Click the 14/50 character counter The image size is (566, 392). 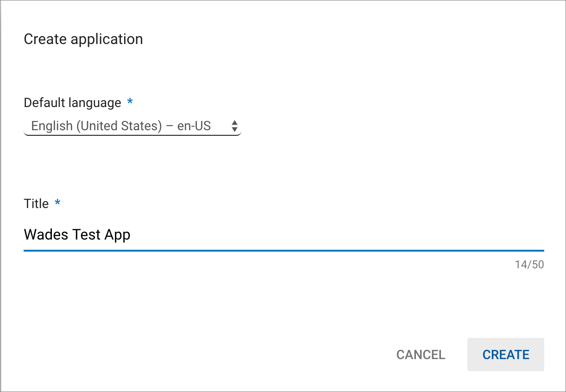click(529, 265)
